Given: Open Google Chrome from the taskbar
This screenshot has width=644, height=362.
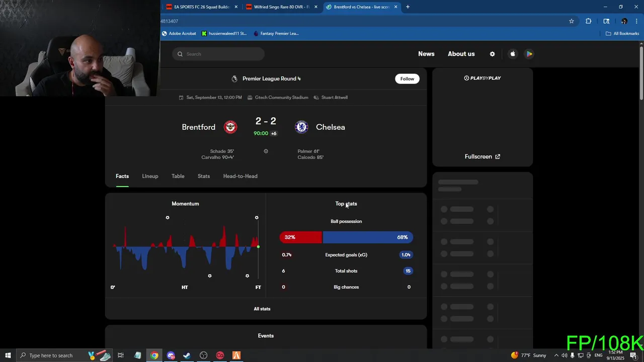Looking at the screenshot, I should (x=154, y=355).
